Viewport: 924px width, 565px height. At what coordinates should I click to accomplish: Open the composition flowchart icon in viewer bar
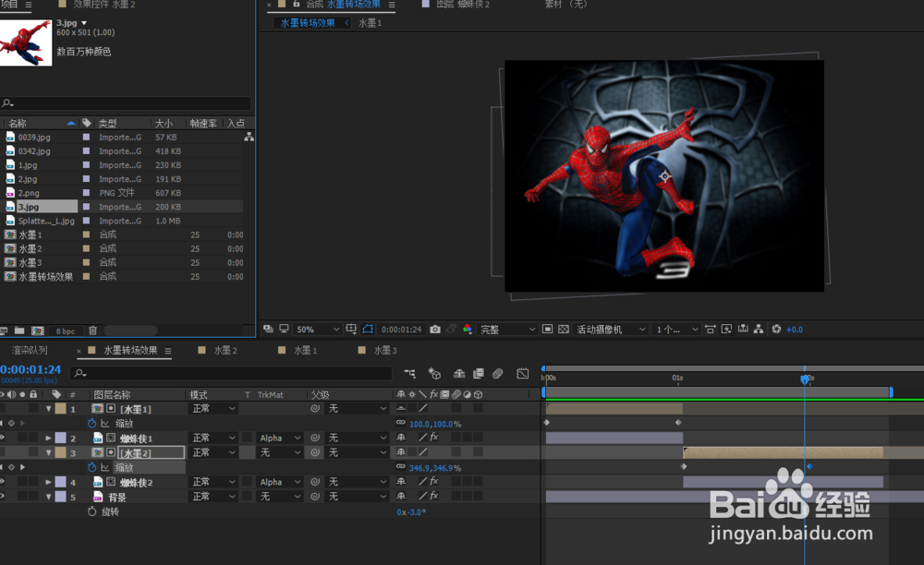tap(759, 329)
